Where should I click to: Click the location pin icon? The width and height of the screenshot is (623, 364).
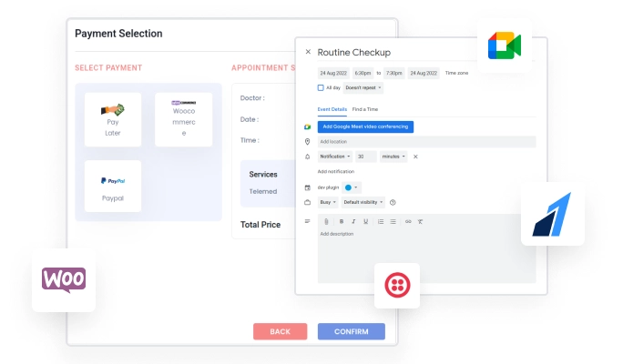(307, 142)
